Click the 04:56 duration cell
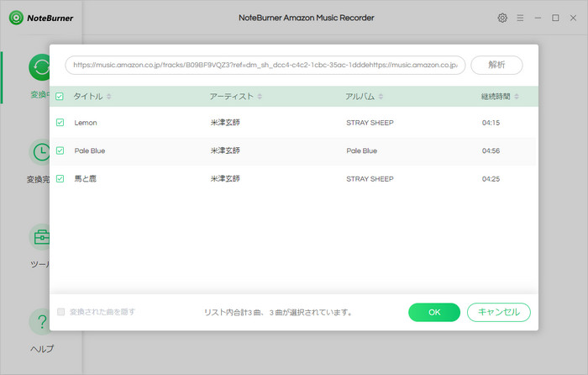Viewport: 588px width, 375px height. (x=491, y=151)
